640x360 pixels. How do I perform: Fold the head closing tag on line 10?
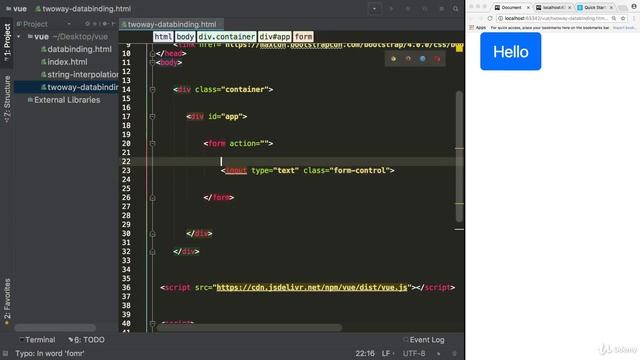[152, 53]
